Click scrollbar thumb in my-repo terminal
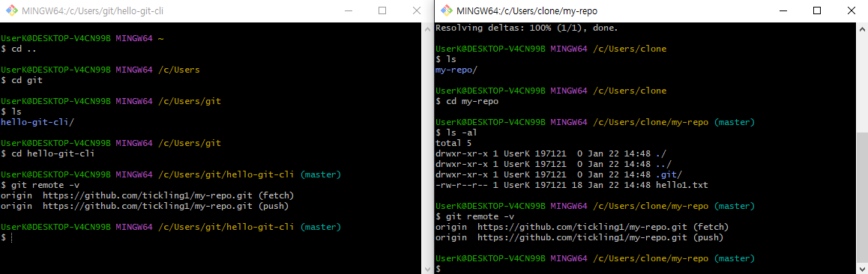Screen dimensions: 868x274 click(862, 198)
